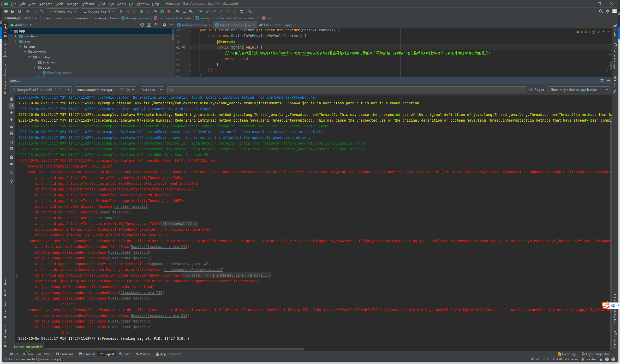Open the Problems tool window
The width and height of the screenshot is (620, 364).
click(x=65, y=354)
